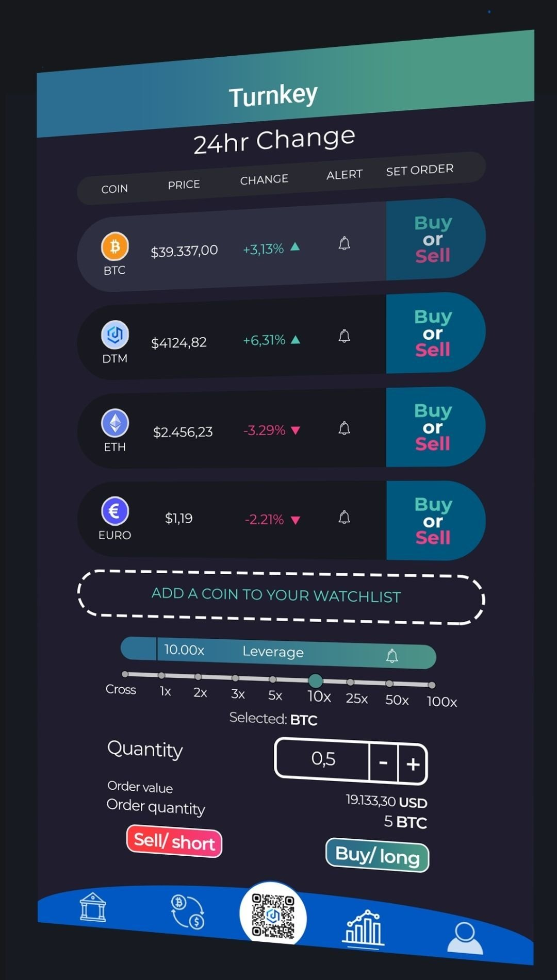Select the Bitcoin coin icon
557x980 pixels.
(x=114, y=246)
